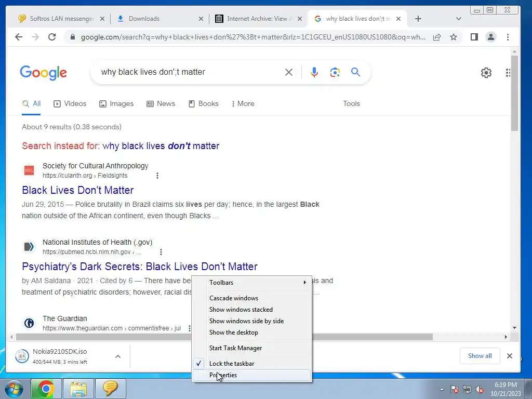Open the News search tab
The width and height of the screenshot is (532, 399).
coord(161,103)
